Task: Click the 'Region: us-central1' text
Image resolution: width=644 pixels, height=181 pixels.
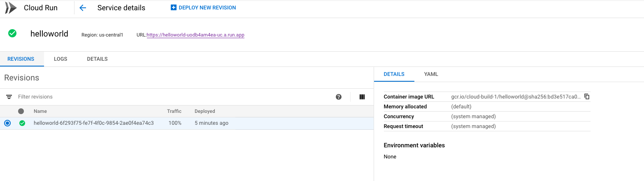Action: coord(102,35)
